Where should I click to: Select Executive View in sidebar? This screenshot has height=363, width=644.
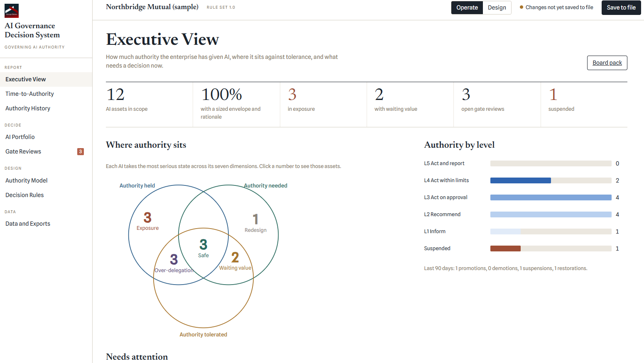46,79
